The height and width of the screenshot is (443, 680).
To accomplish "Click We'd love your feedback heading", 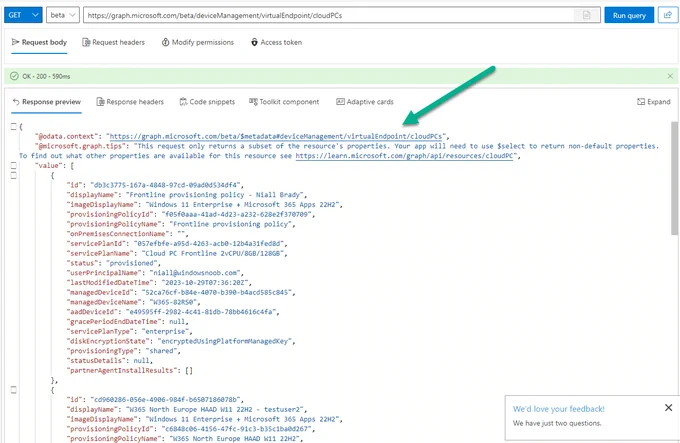I will pyautogui.click(x=559, y=409).
